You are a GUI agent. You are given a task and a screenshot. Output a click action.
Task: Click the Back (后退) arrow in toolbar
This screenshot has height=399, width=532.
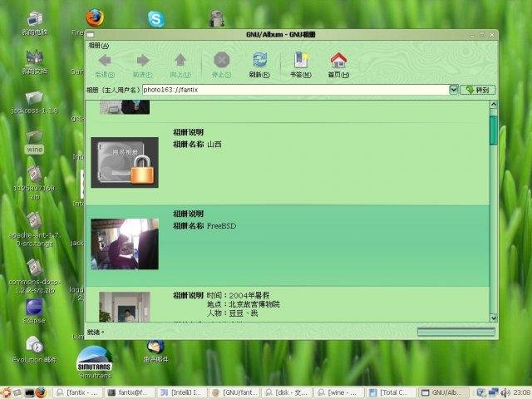coord(105,61)
